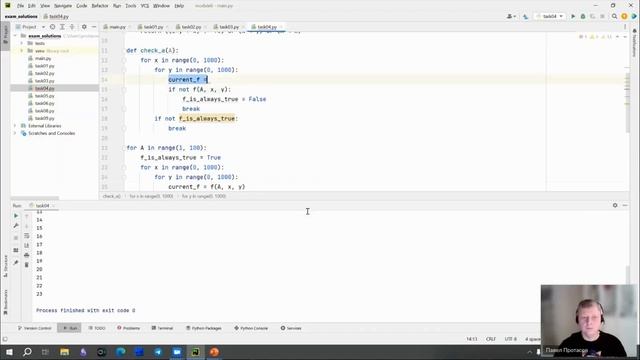This screenshot has height=360, width=640.
Task: Open Bookmarks side tool window
Action: coord(5,302)
